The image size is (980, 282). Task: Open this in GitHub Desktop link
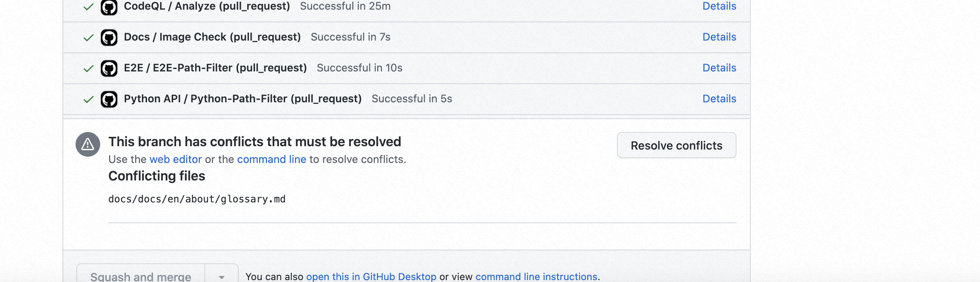[x=371, y=276]
